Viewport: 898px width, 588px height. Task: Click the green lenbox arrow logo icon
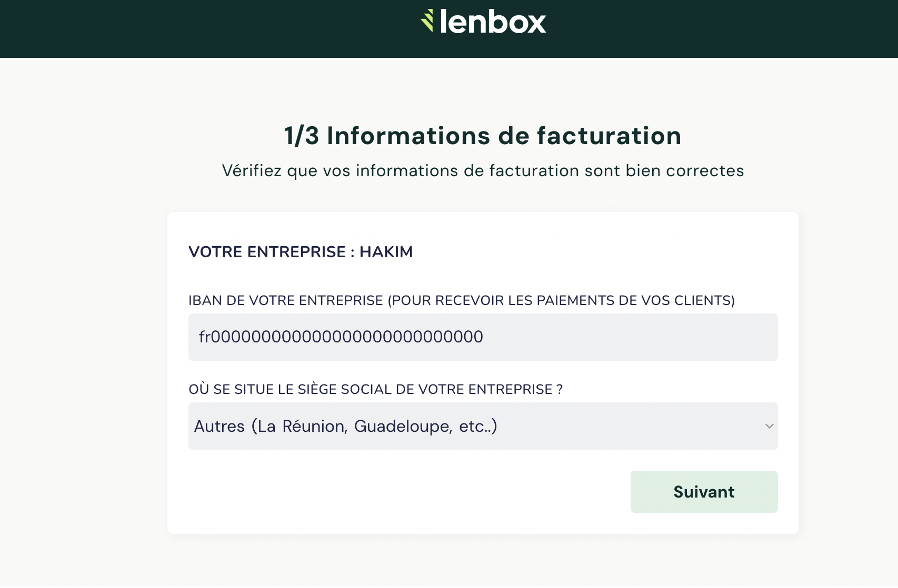tap(427, 21)
